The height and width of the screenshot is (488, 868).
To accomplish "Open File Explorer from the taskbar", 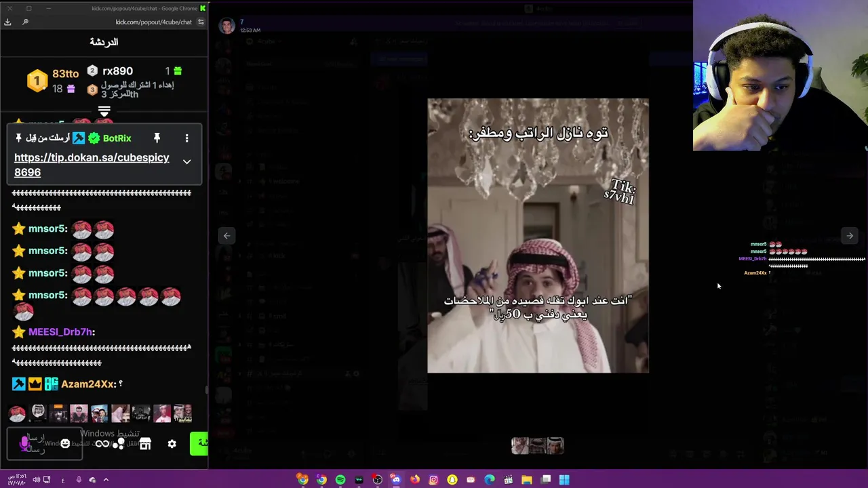I will (x=527, y=479).
